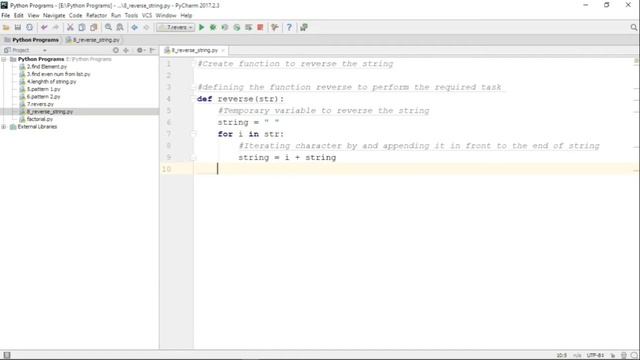Screen dimensions: 640x360
Task: Open the Tools menu
Action: click(131, 16)
